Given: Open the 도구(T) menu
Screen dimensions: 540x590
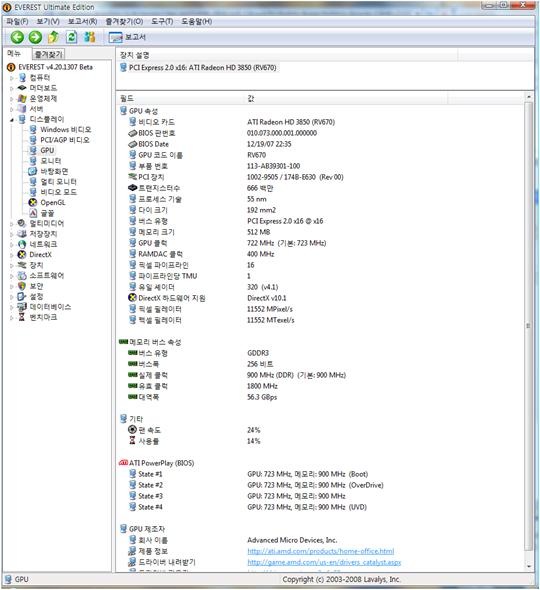Looking at the screenshot, I should (x=162, y=21).
